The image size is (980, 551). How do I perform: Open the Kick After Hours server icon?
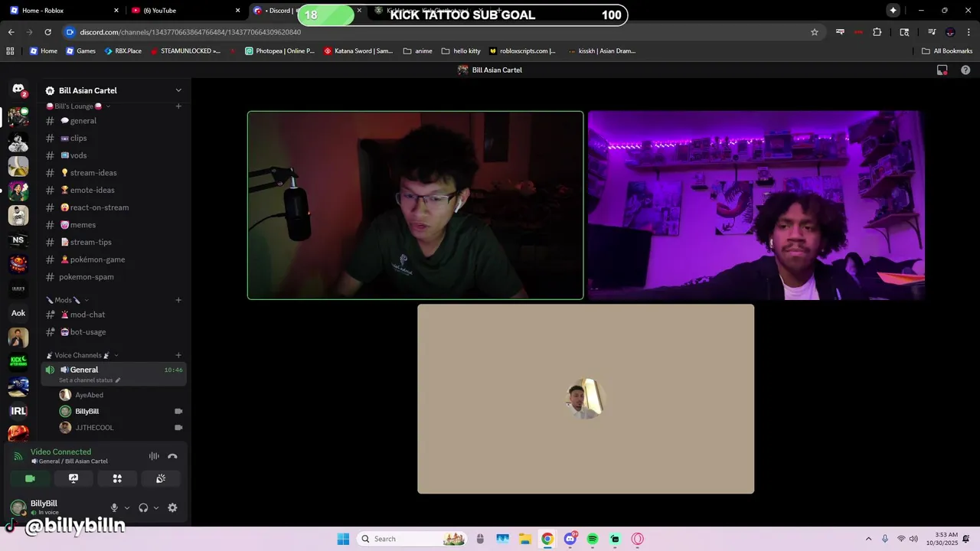[18, 362]
